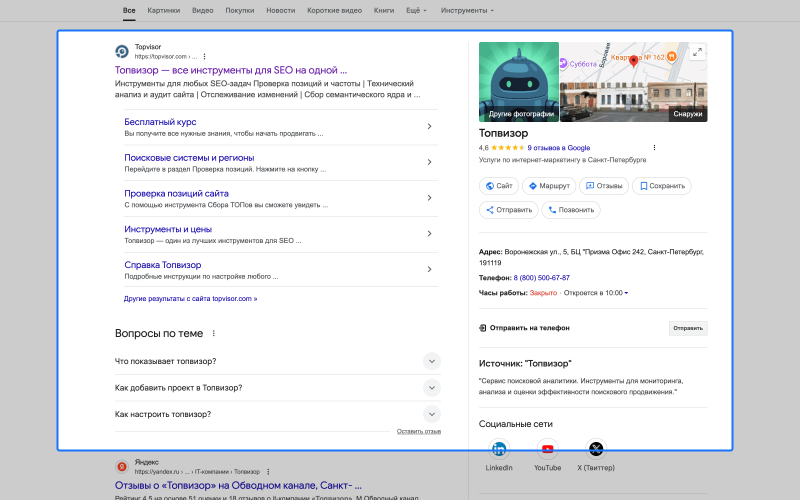This screenshot has height=500, width=800.
Task: Open the LinkedIn social profile icon
Action: (x=498, y=449)
